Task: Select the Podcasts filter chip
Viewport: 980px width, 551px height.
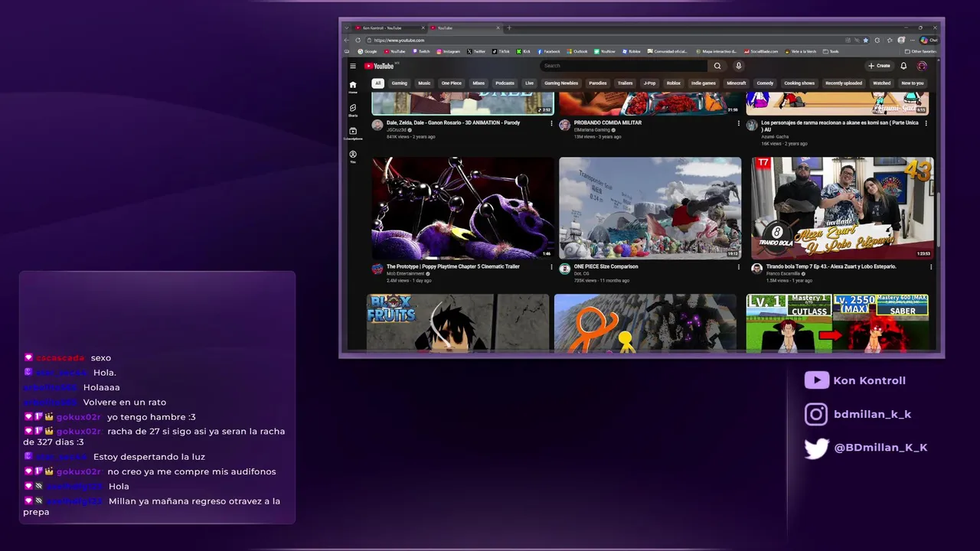Action: (505, 83)
